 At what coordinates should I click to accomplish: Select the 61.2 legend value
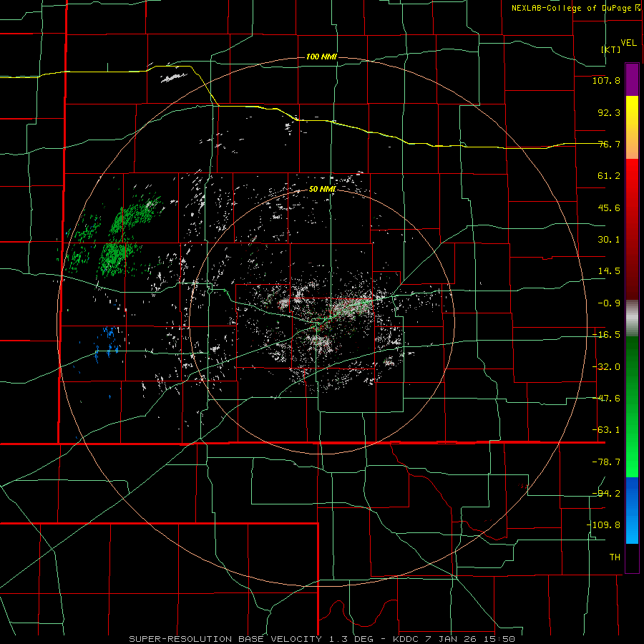[609, 176]
